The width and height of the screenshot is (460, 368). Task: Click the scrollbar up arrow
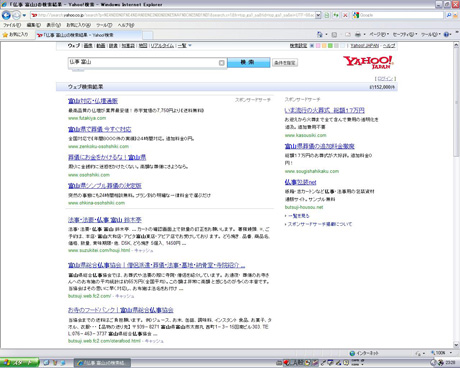[x=456, y=45]
